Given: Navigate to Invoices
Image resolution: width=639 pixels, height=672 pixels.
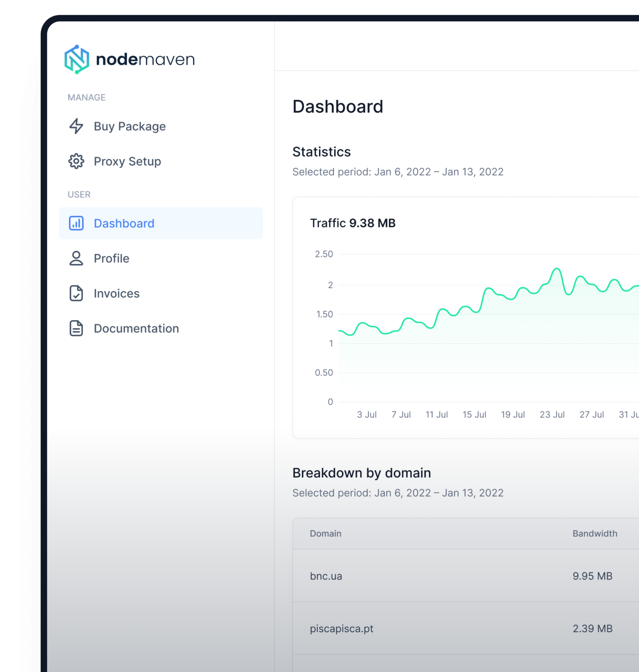Looking at the screenshot, I should [x=117, y=293].
